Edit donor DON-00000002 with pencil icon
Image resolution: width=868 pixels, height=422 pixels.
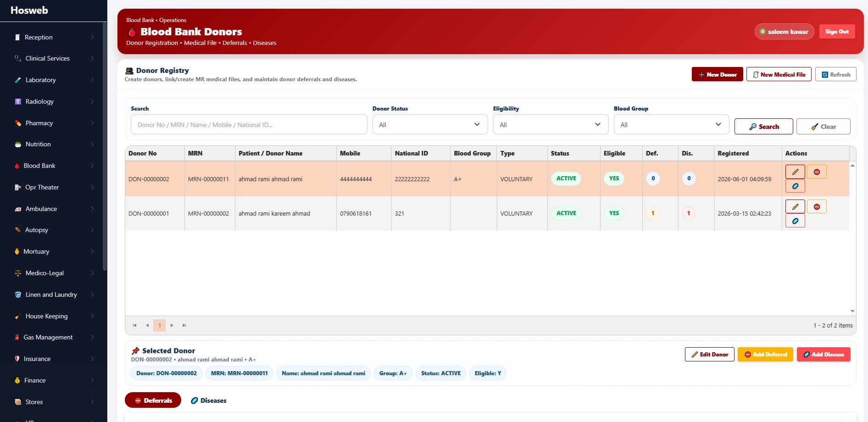795,172
